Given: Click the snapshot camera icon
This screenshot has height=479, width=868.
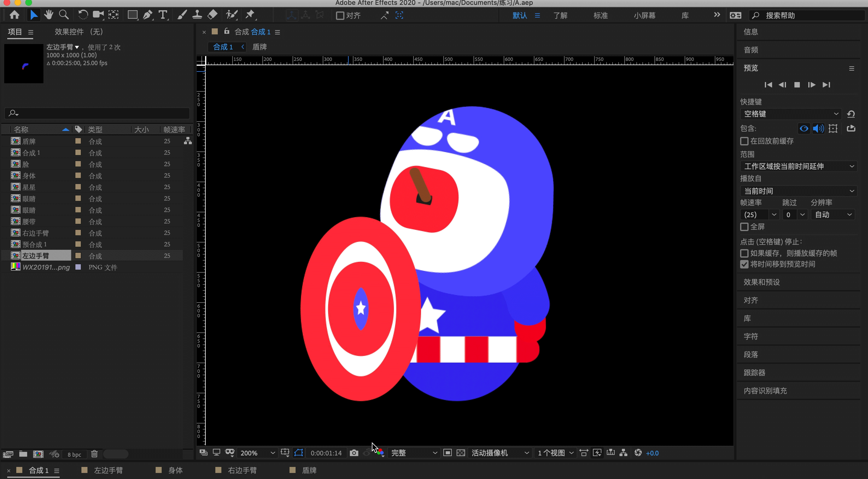Looking at the screenshot, I should tap(354, 453).
